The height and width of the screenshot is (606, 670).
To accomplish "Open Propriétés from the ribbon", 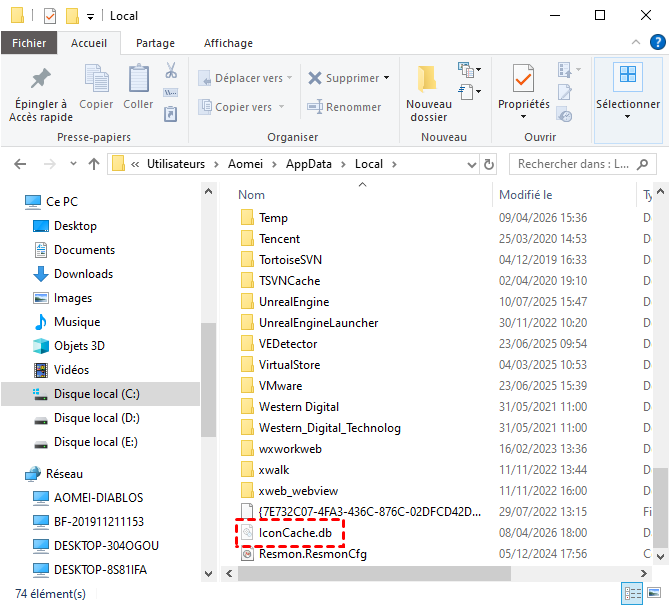I will 523,80.
